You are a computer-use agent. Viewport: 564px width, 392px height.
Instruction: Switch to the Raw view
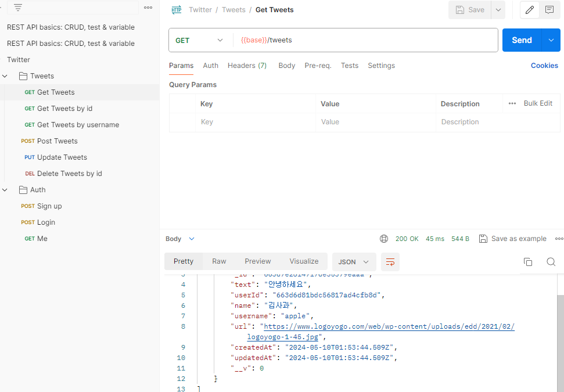coord(219,261)
